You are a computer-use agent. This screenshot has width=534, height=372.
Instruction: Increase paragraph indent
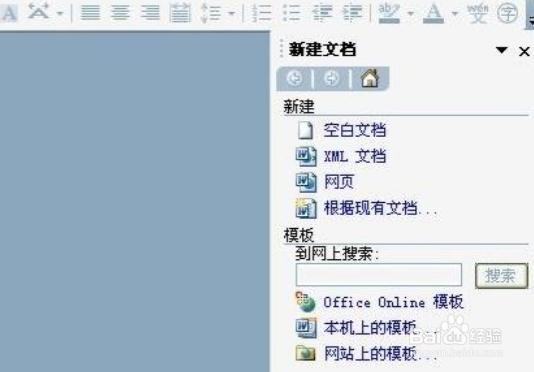352,13
